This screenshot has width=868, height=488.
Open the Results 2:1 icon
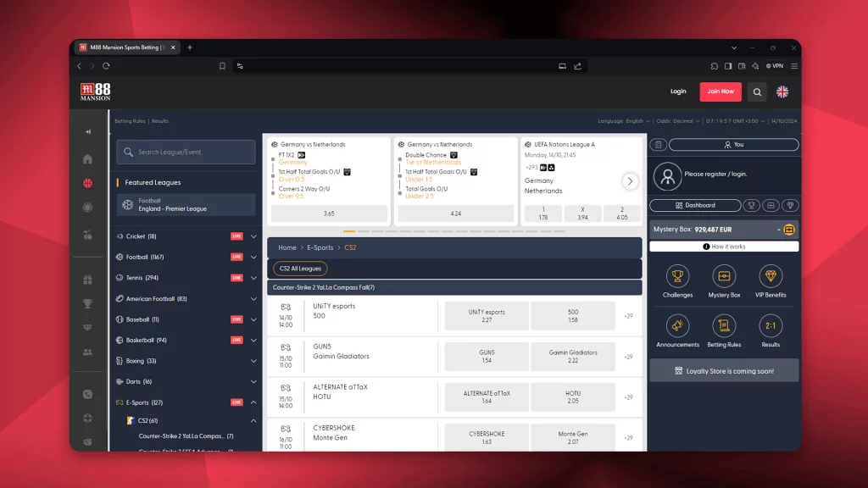pyautogui.click(x=771, y=326)
